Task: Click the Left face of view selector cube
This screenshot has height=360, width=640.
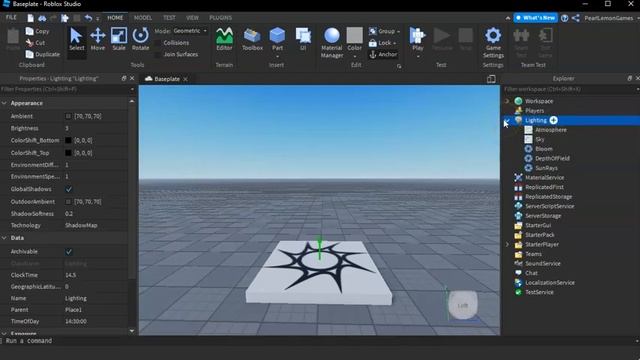Action: click(x=463, y=305)
